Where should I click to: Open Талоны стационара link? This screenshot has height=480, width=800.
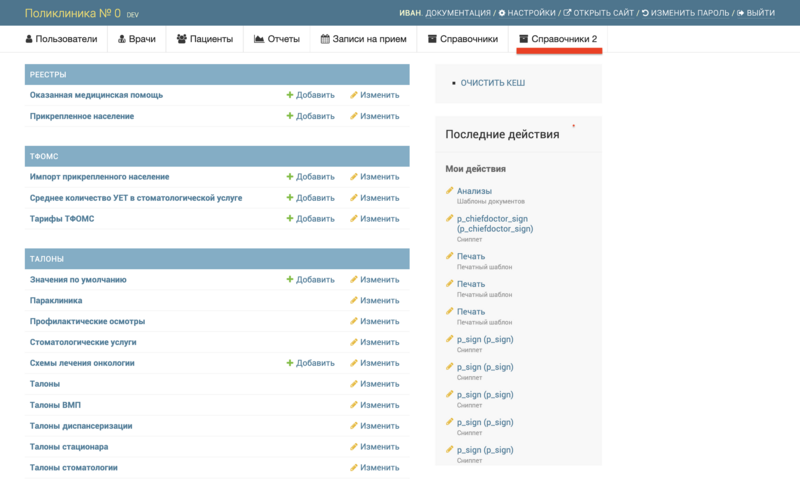69,446
